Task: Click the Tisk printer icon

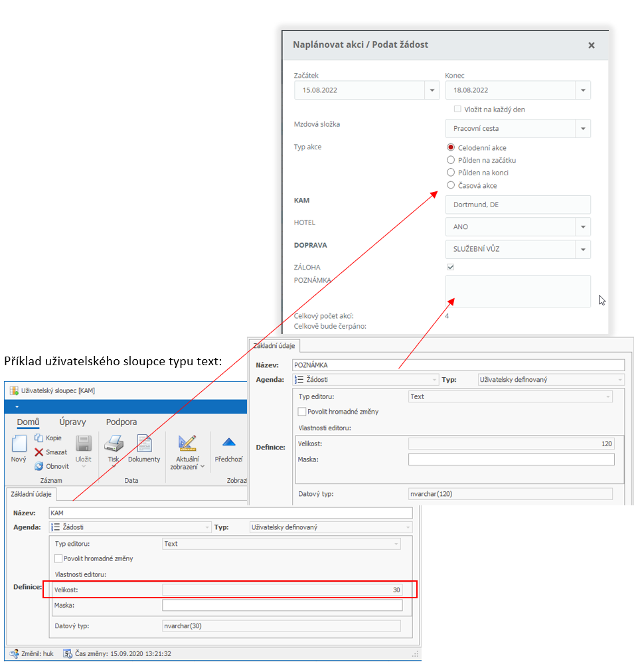Action: pyautogui.click(x=114, y=443)
